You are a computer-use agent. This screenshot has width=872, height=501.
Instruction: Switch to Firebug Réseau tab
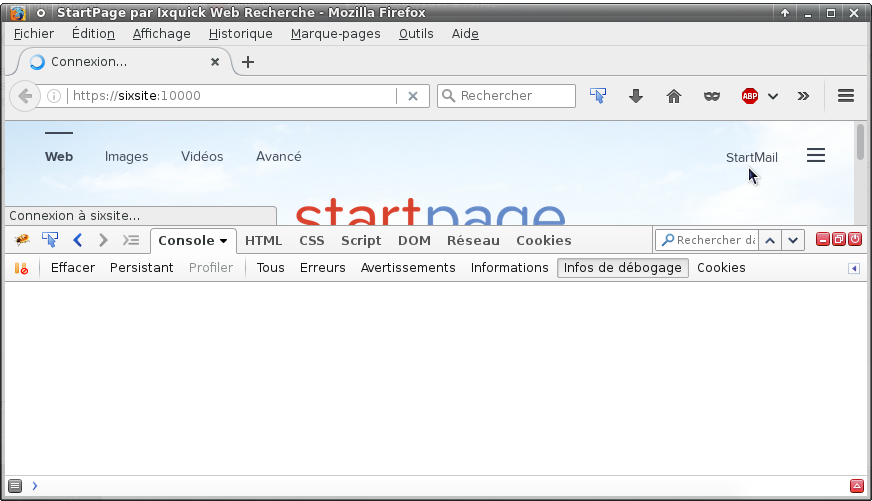(x=473, y=240)
